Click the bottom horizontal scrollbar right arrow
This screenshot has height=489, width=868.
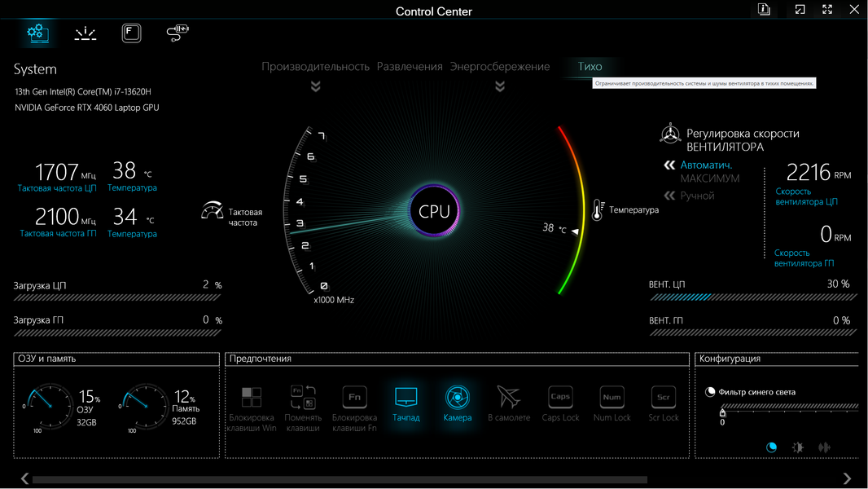click(x=847, y=478)
